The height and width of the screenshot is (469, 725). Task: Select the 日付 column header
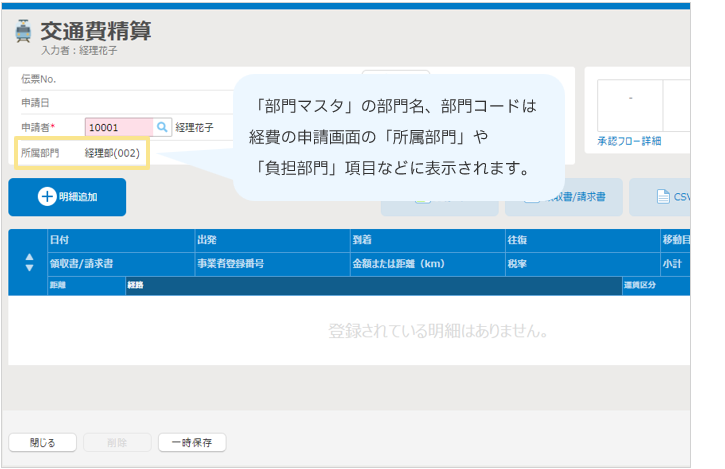point(60,240)
